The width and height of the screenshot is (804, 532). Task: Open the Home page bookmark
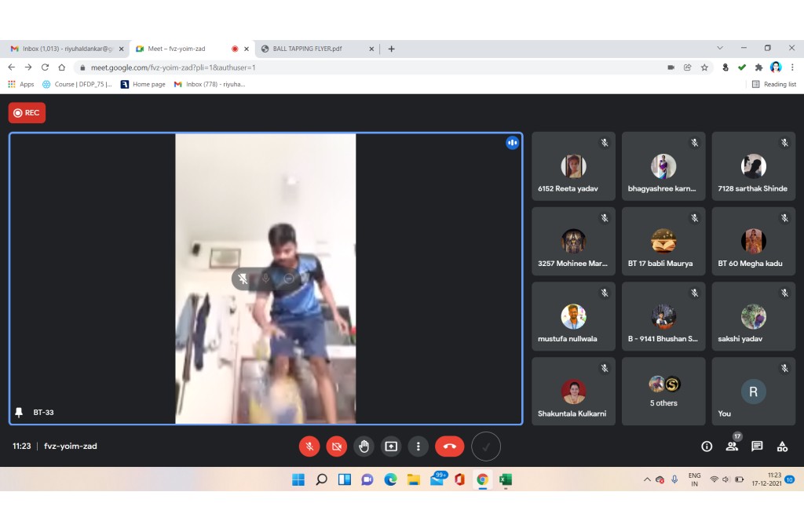(143, 84)
